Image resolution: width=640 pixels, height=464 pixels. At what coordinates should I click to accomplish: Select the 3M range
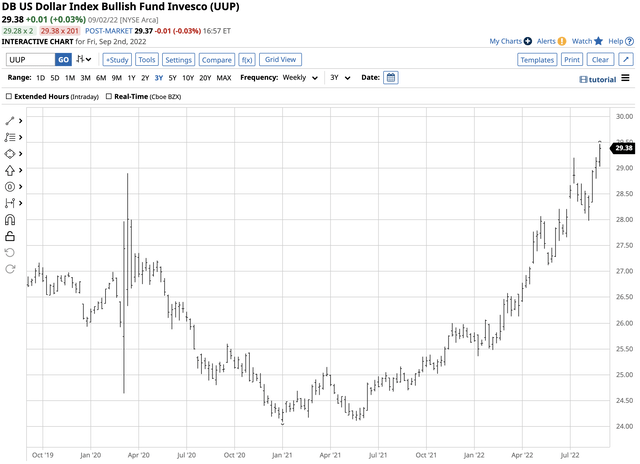85,78
